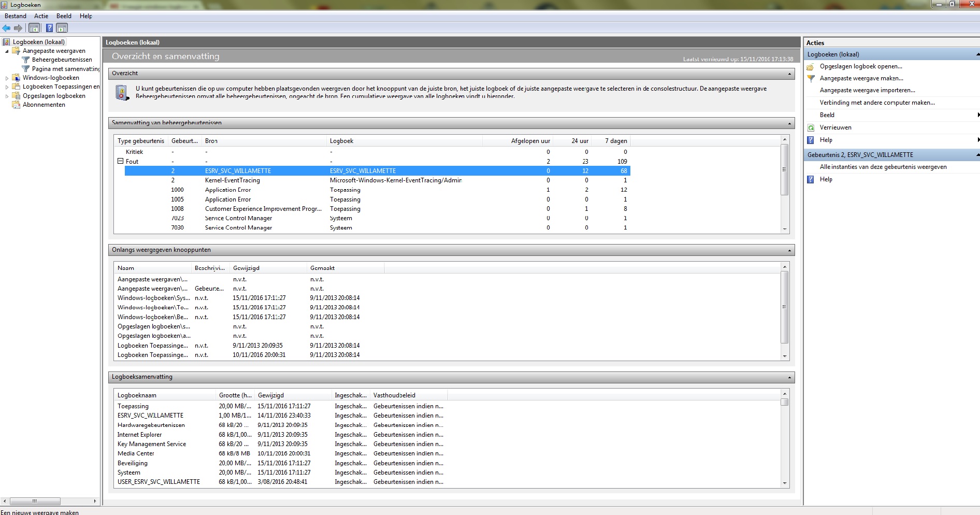Viewport: 980px width, 515px height.
Task: Click the Verrieuwen refresh icon in Acties
Action: pyautogui.click(x=811, y=127)
